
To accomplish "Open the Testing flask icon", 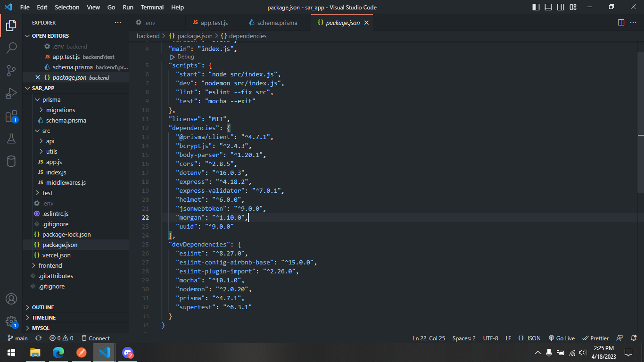I will click(11, 138).
